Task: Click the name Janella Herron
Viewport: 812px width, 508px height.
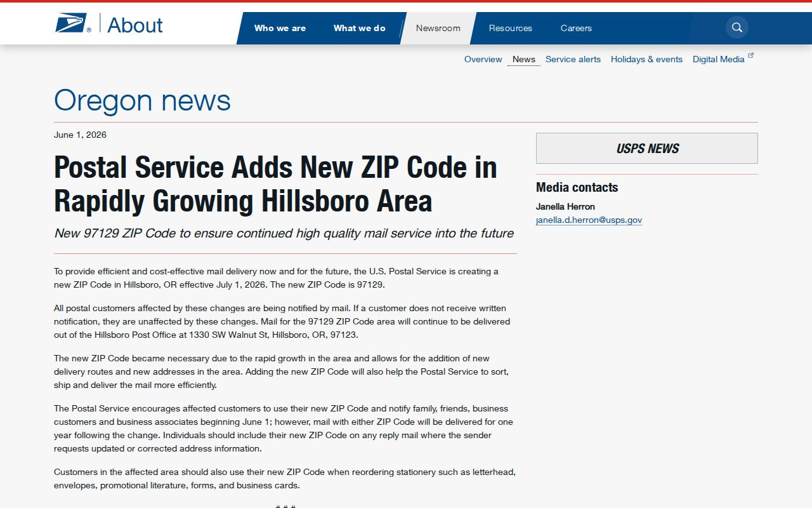Action: pos(565,206)
